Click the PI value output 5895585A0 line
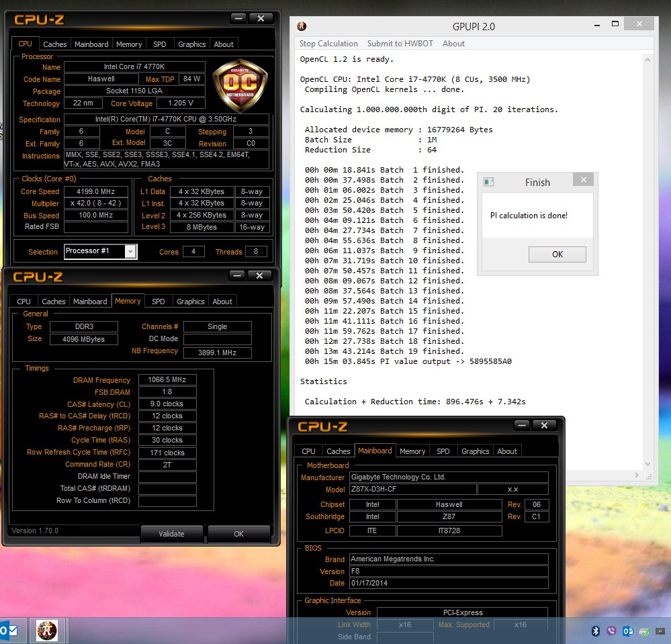 [x=408, y=361]
